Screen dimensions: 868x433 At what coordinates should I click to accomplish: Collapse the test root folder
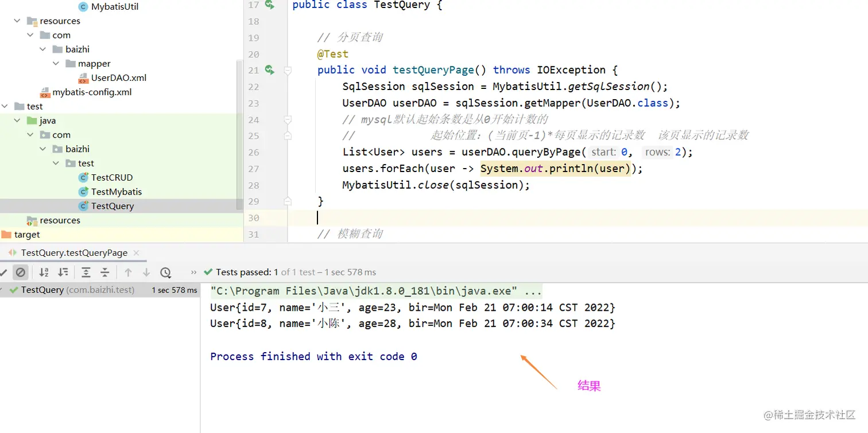(x=5, y=106)
